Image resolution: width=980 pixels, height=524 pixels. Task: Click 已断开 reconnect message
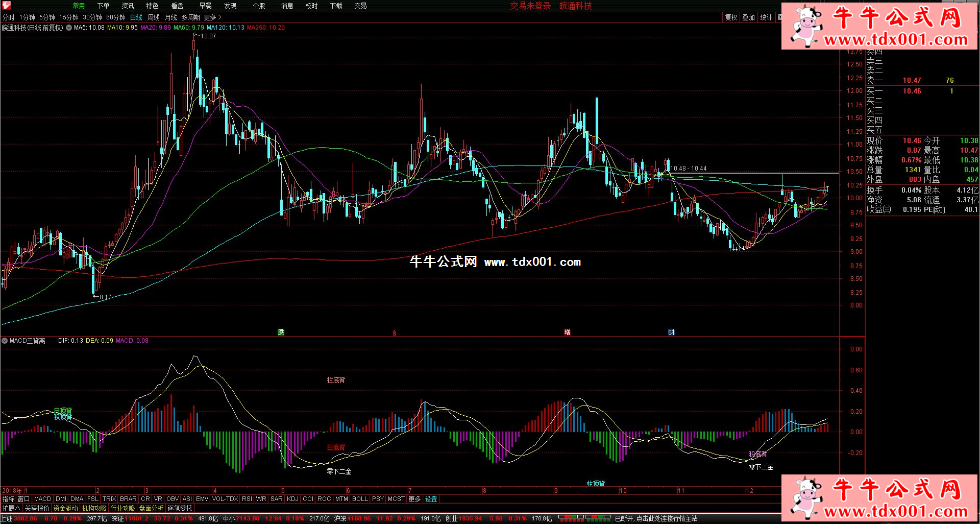click(656, 518)
